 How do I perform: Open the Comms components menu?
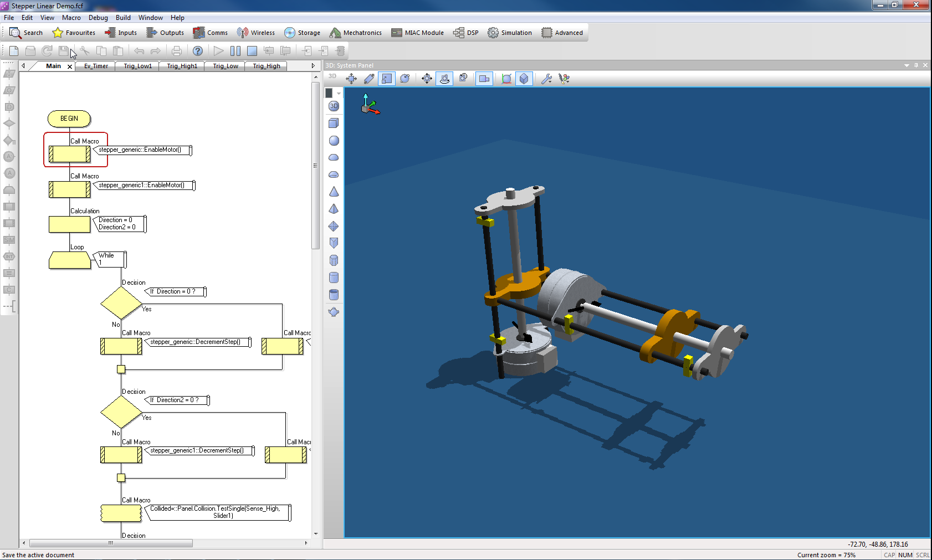(210, 33)
